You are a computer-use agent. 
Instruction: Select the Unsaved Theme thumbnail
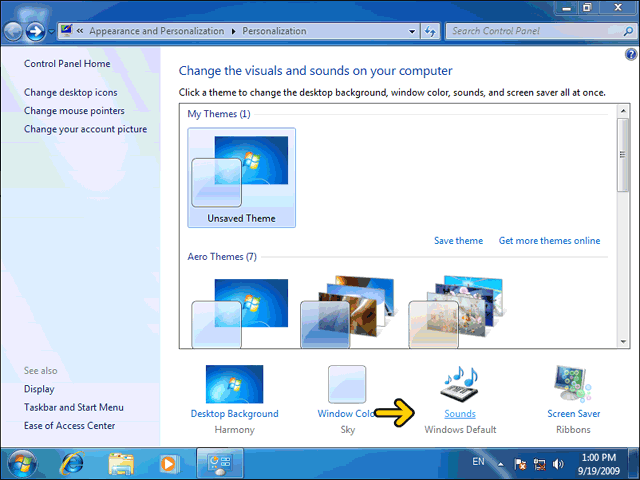click(242, 178)
